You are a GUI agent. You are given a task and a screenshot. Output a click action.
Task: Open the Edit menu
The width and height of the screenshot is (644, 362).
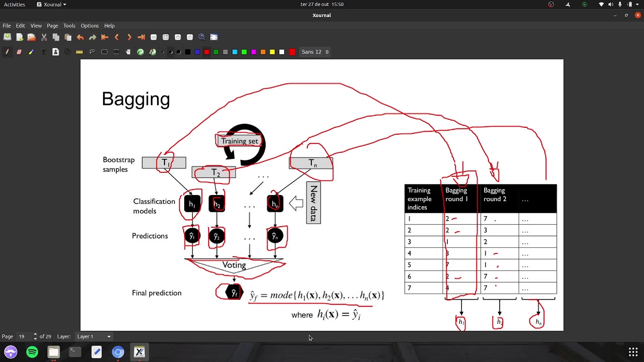click(21, 26)
